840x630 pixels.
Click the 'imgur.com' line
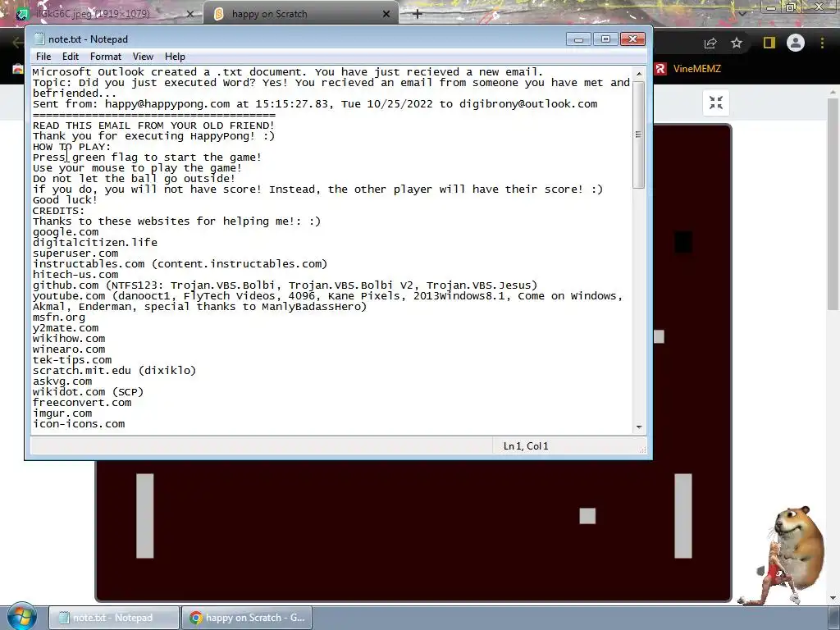pos(62,413)
